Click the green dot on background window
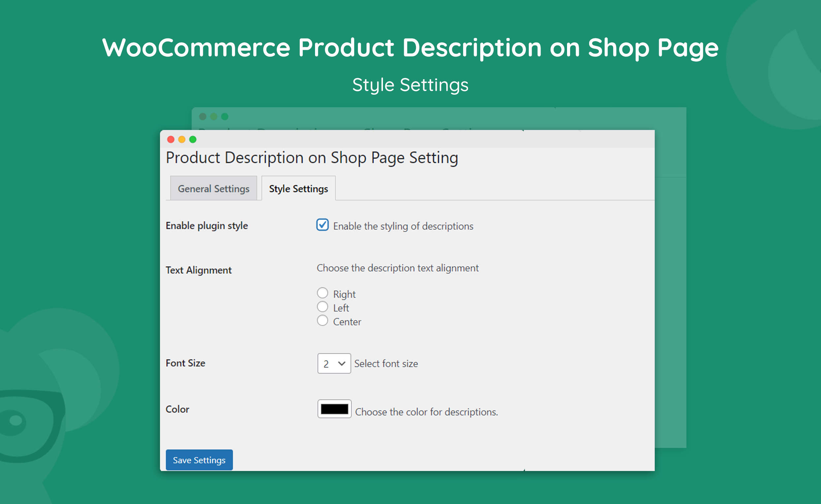 (225, 116)
